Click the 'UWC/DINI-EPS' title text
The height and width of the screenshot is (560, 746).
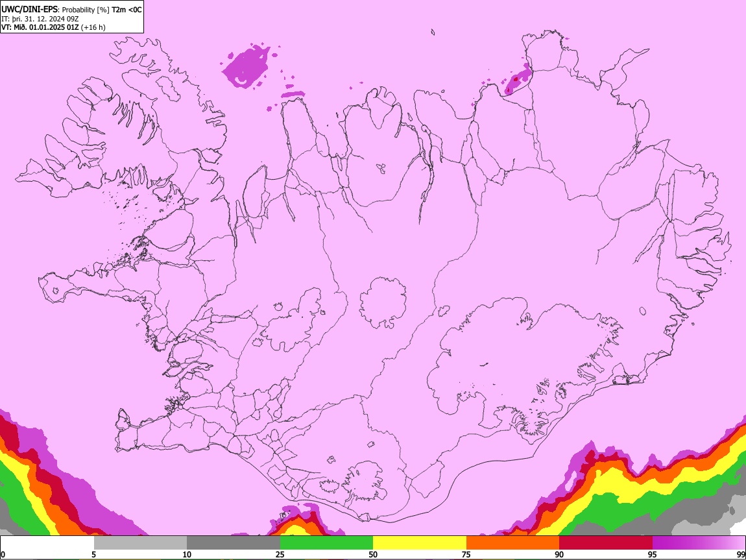[29, 10]
